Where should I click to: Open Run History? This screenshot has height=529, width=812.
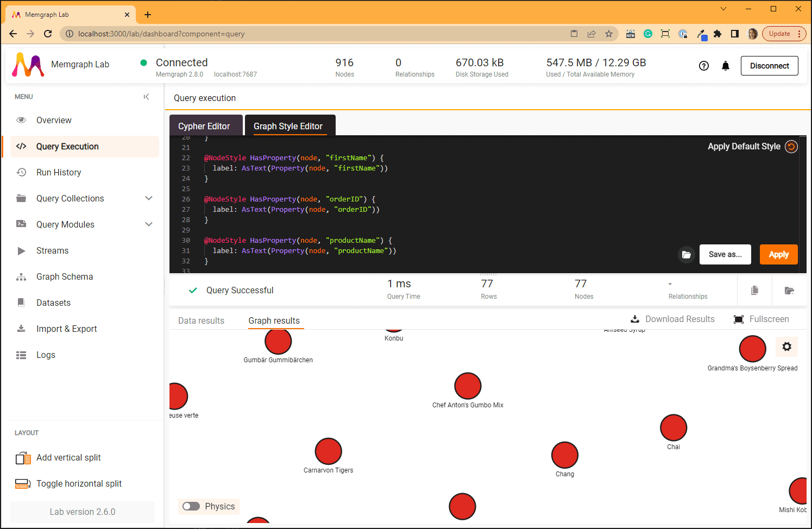59,172
